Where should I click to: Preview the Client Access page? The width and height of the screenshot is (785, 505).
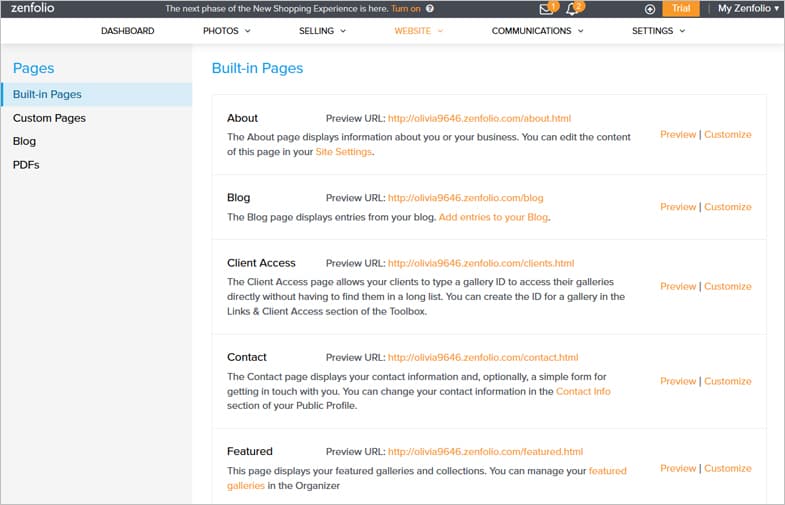pos(678,286)
